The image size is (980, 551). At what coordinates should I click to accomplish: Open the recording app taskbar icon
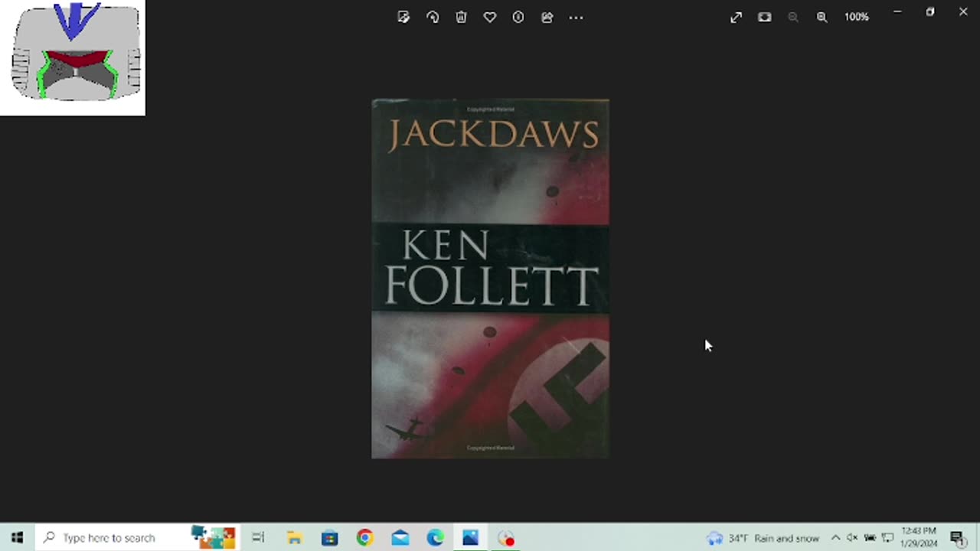pos(506,538)
